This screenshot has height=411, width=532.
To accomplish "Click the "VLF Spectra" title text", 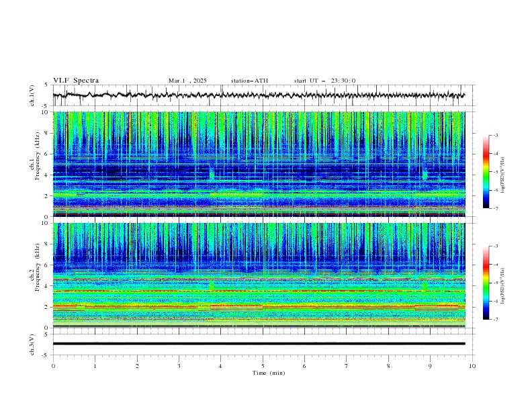I will (76, 81).
